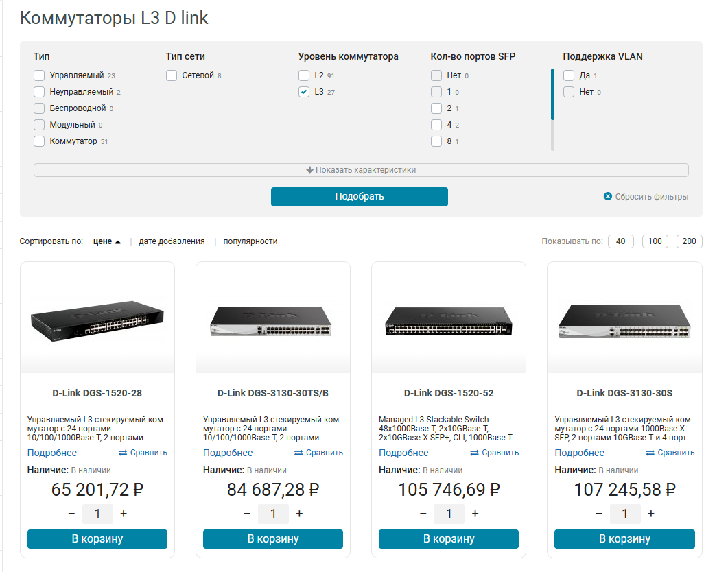This screenshot has height=572, width=728.
Task: Check SFP ports Нет checkbox
Action: pyautogui.click(x=436, y=75)
